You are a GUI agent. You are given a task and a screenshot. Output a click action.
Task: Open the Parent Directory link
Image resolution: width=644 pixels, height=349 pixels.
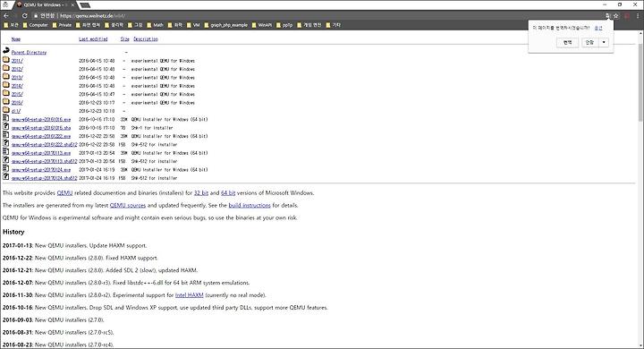(29, 53)
